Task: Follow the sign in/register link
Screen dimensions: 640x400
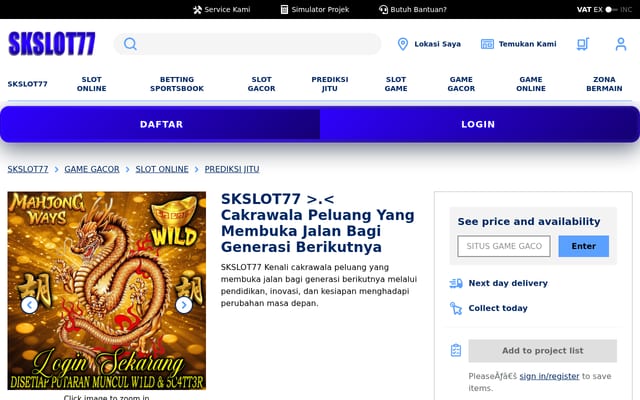Action: point(549,376)
